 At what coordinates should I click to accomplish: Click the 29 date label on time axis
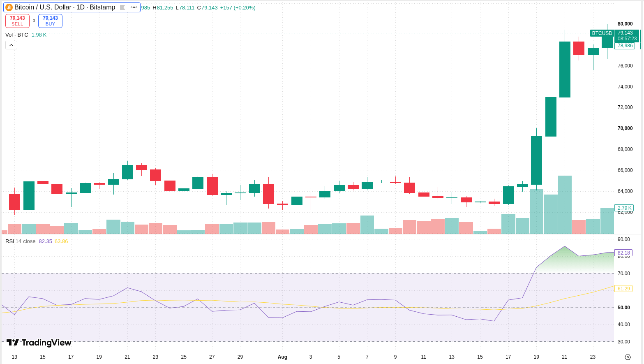click(x=240, y=357)
